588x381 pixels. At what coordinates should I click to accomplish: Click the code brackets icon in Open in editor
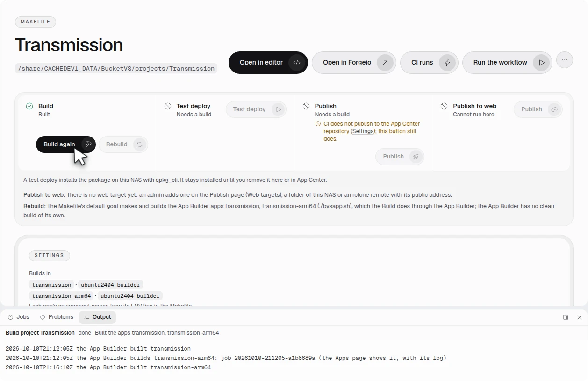(296, 63)
